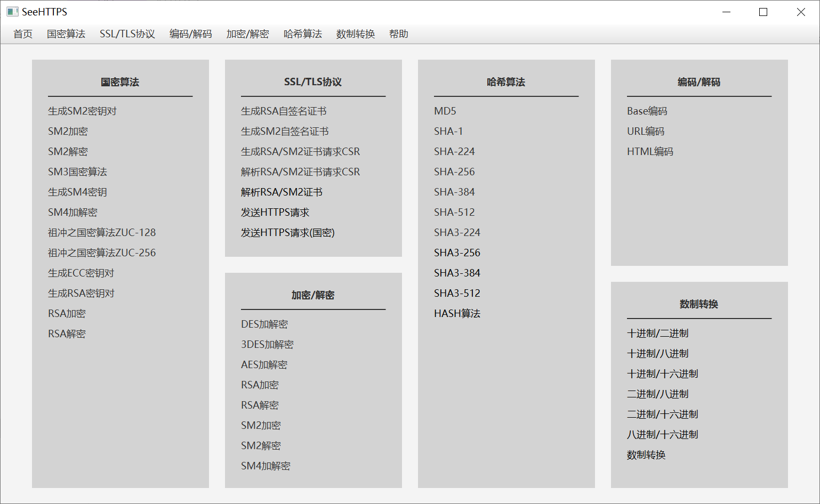This screenshot has width=820, height=504.
Task: Choose 祖冲之国密算法ZUC-128
Action: click(102, 232)
